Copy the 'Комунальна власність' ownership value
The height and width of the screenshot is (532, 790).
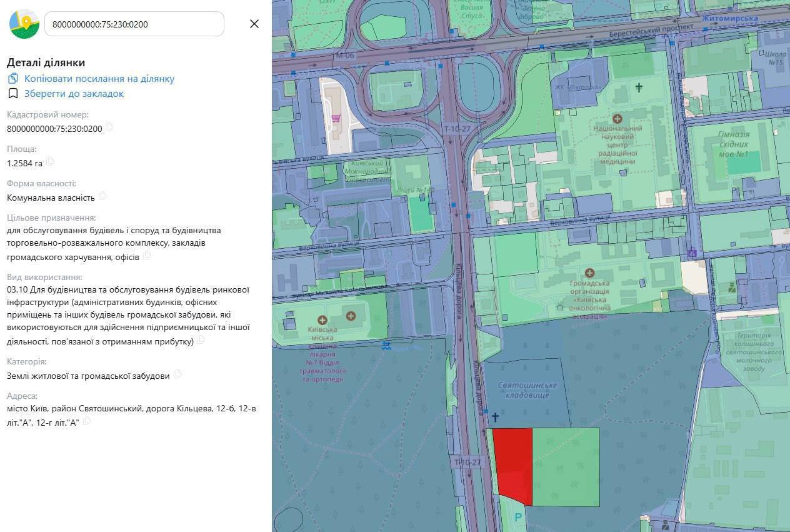click(102, 196)
